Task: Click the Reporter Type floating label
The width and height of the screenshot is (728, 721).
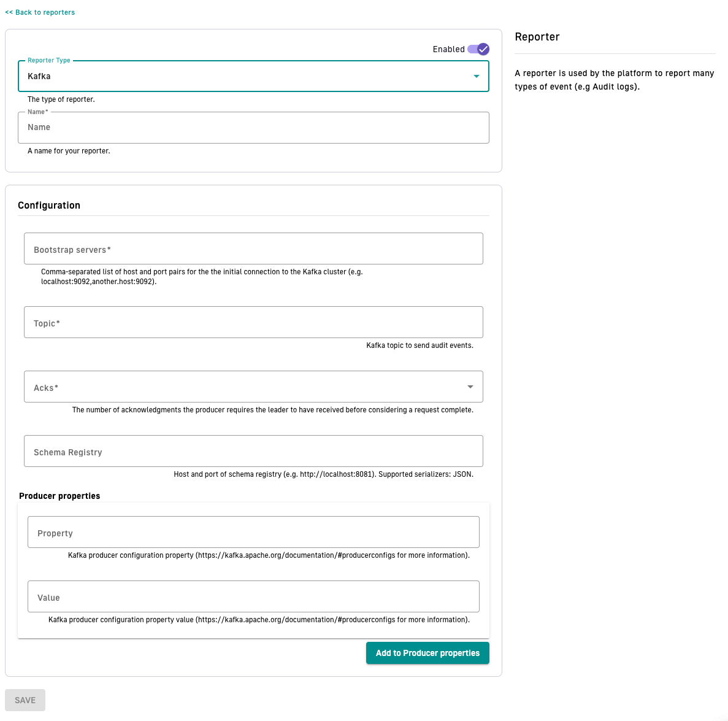Action: [49, 61]
